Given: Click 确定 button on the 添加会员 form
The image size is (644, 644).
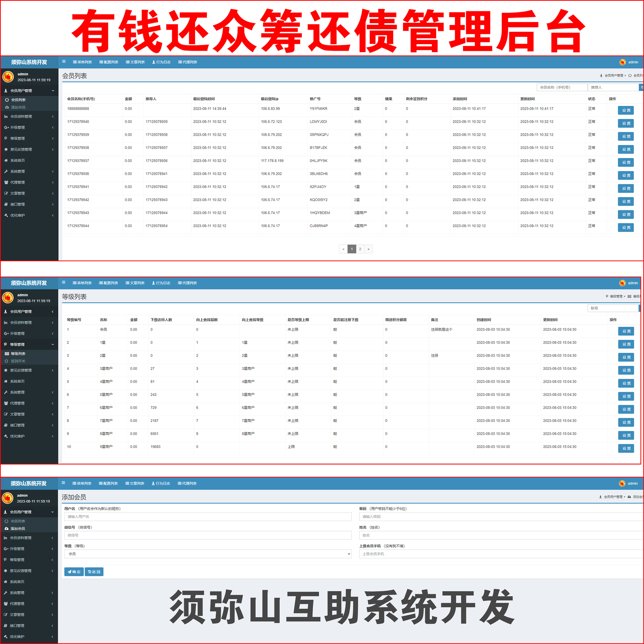Looking at the screenshot, I should coord(74,572).
